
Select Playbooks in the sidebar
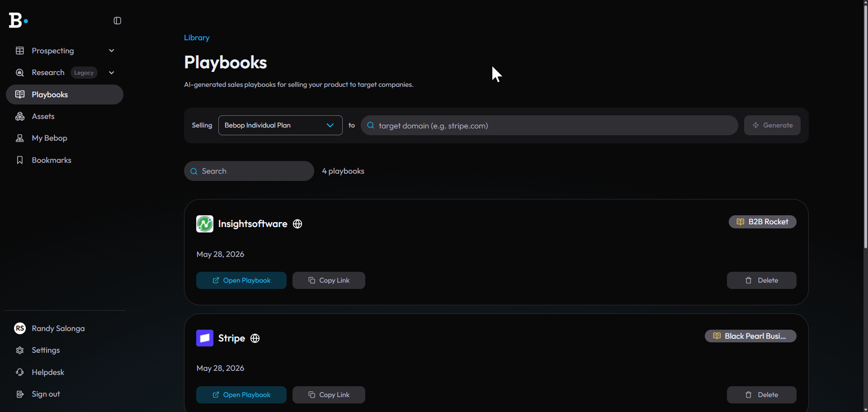pos(65,95)
